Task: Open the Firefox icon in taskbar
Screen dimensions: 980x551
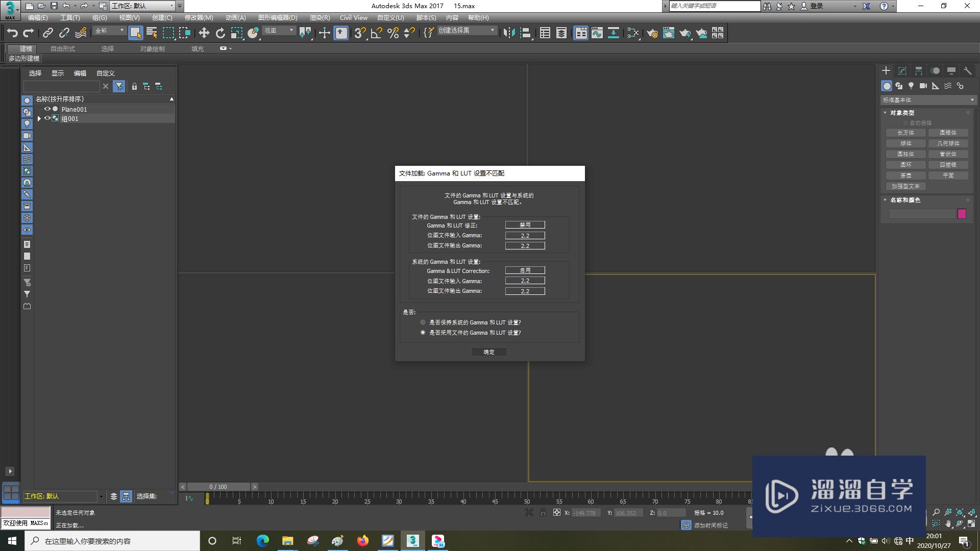Action: (x=362, y=541)
